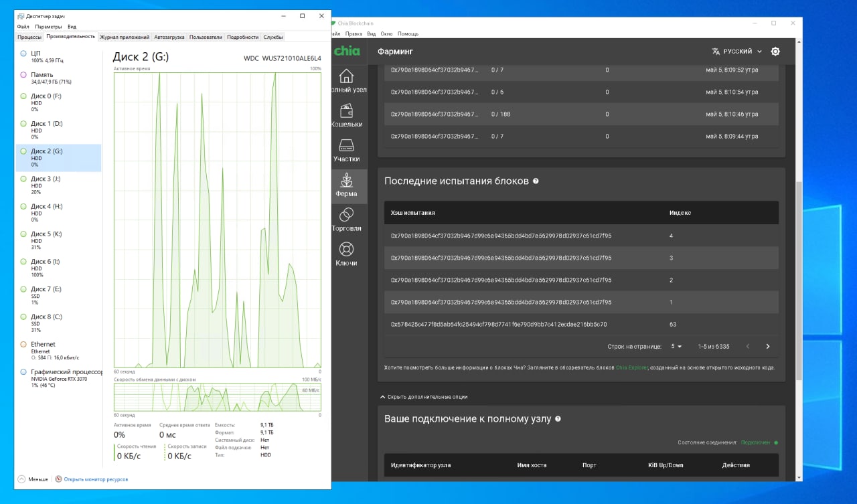Switch to Автозагрузка tab
The height and width of the screenshot is (504, 857).
click(169, 37)
